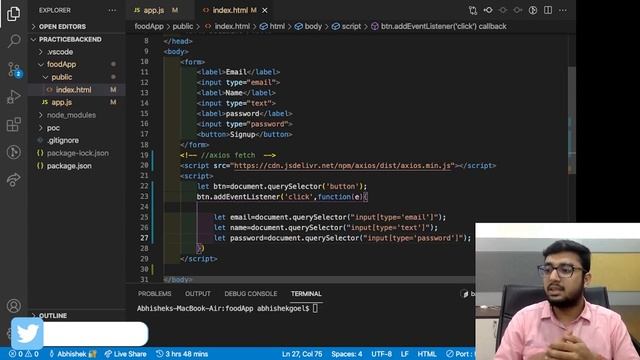Open the Search view icon
The width and height of the screenshot is (640, 360).
14,40
